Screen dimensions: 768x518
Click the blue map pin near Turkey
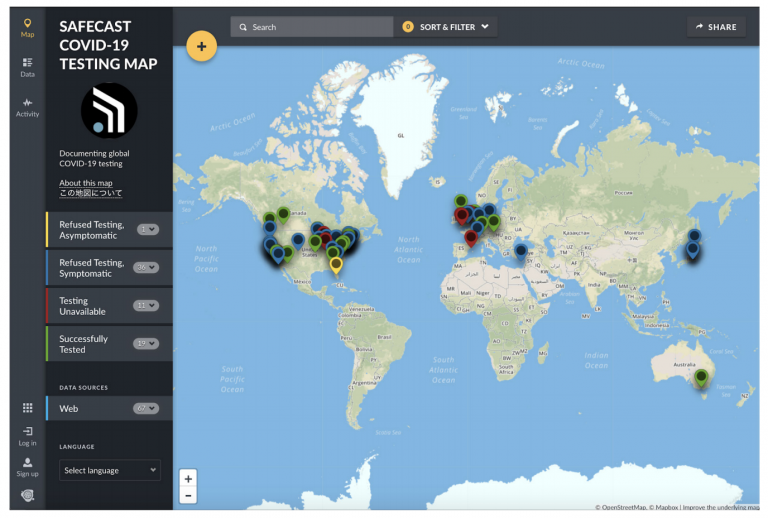[521, 252]
